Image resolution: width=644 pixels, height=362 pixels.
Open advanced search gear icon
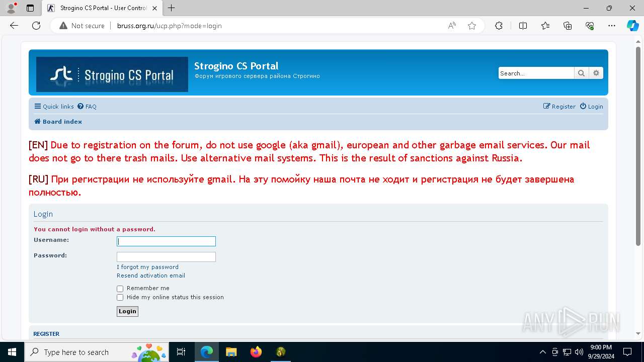pos(596,73)
